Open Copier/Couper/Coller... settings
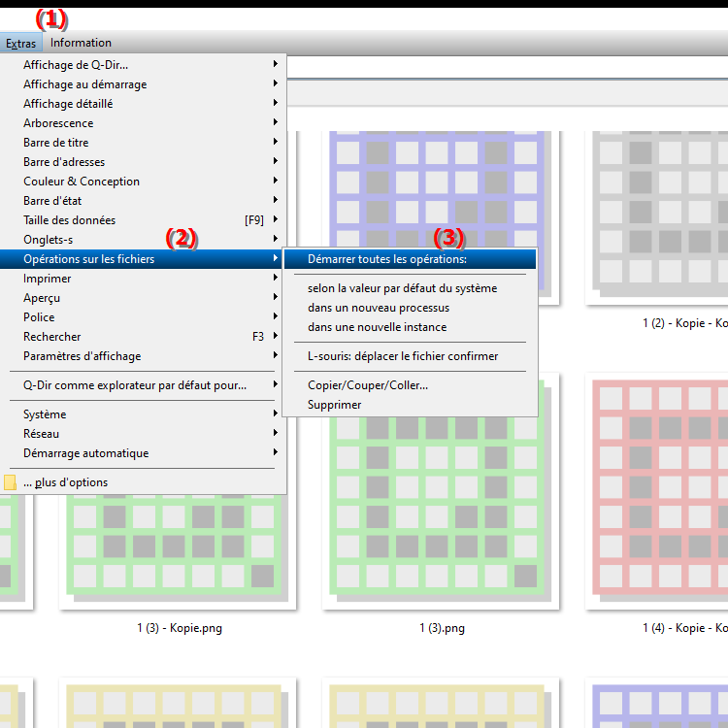This screenshot has height=728, width=728. (x=368, y=385)
